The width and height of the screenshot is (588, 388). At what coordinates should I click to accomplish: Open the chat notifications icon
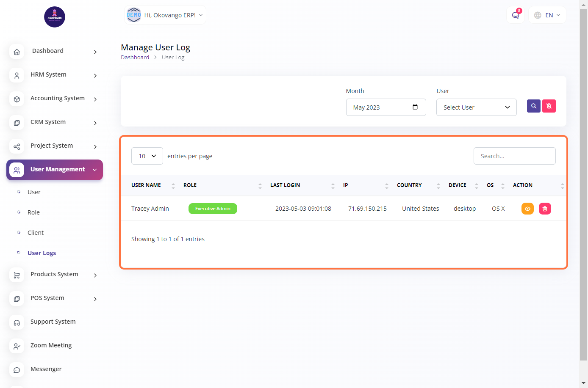point(516,15)
